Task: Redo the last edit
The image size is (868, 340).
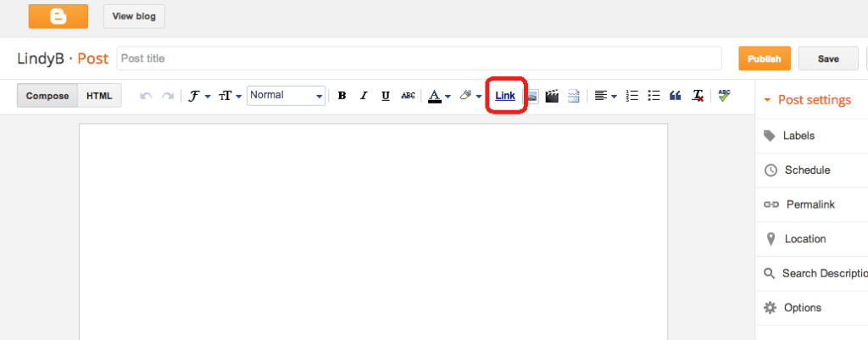Action: coord(167,96)
